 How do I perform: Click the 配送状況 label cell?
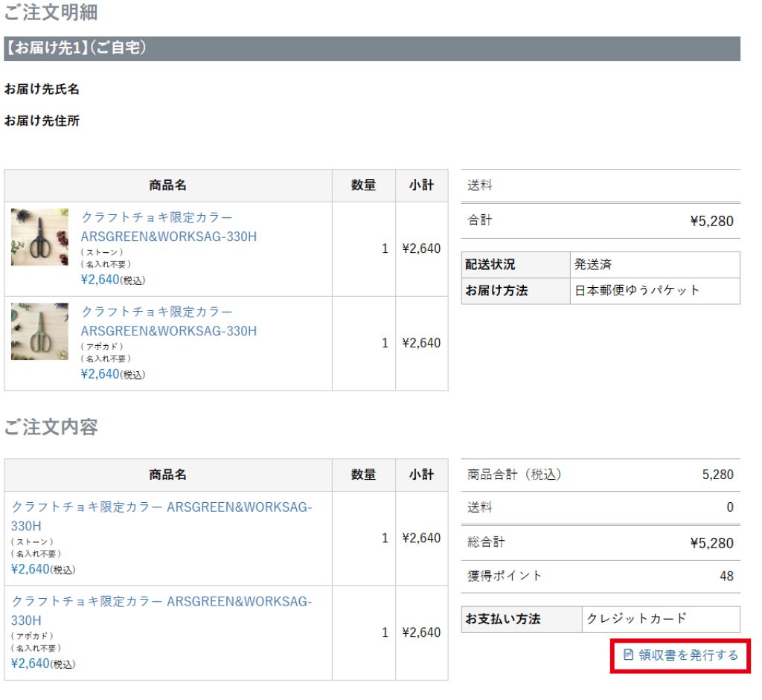(x=516, y=265)
